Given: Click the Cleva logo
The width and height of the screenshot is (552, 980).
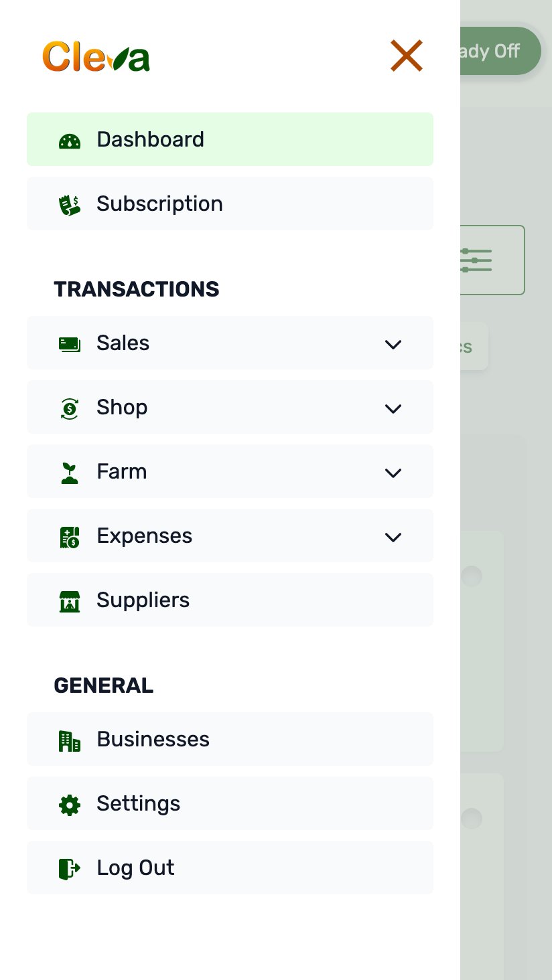Looking at the screenshot, I should point(96,56).
